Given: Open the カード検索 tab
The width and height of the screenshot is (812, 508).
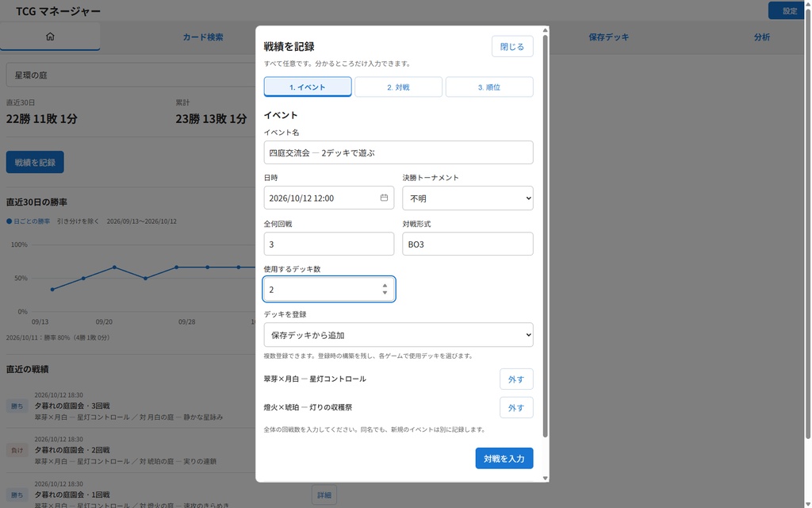Looking at the screenshot, I should tap(203, 37).
